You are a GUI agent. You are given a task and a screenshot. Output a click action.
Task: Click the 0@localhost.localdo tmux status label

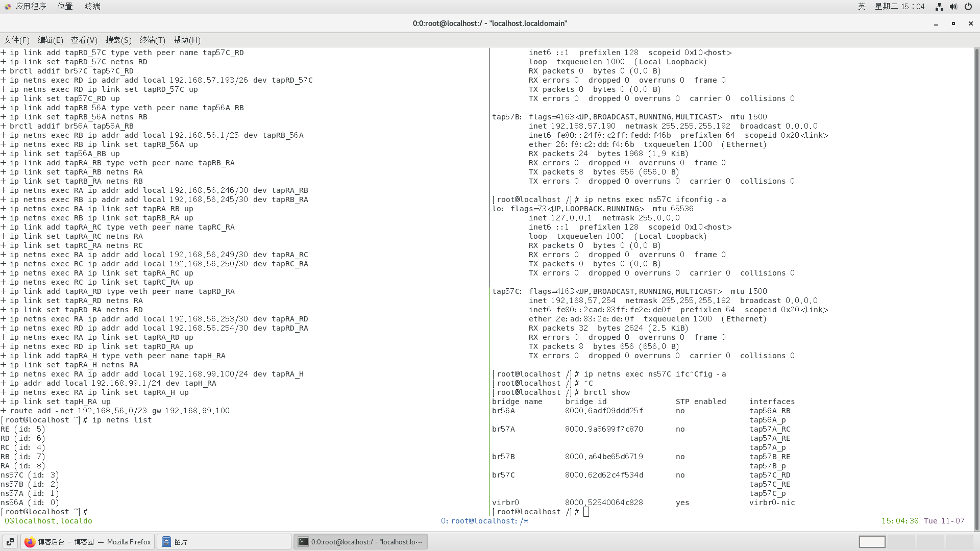(48, 521)
